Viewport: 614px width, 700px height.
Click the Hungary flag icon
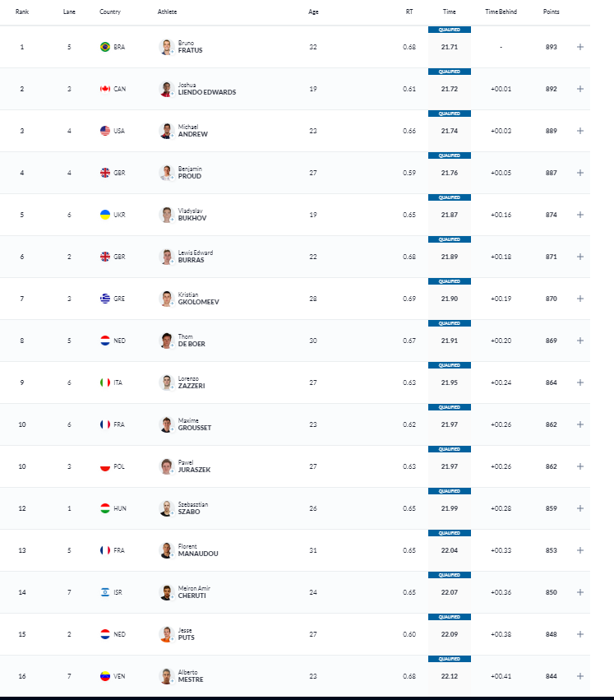[x=104, y=508]
